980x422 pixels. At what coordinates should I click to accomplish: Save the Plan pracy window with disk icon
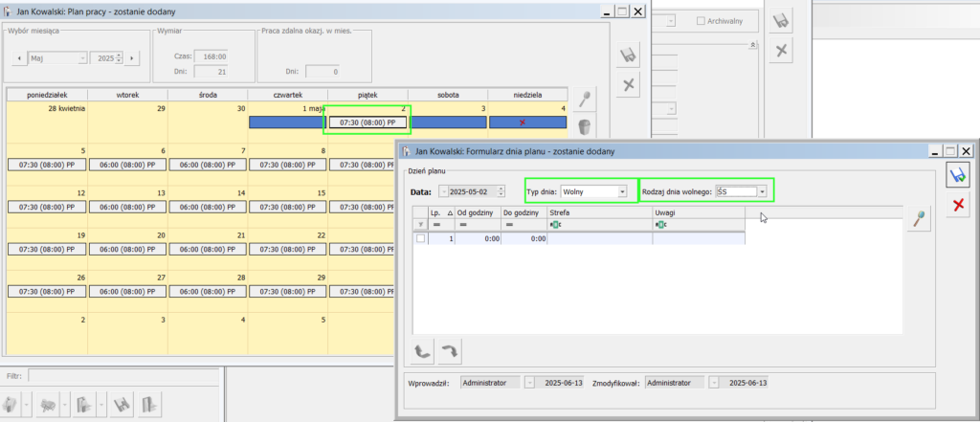pos(629,56)
